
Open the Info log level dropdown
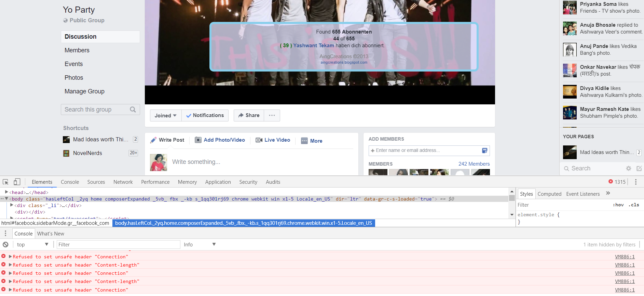[200, 244]
